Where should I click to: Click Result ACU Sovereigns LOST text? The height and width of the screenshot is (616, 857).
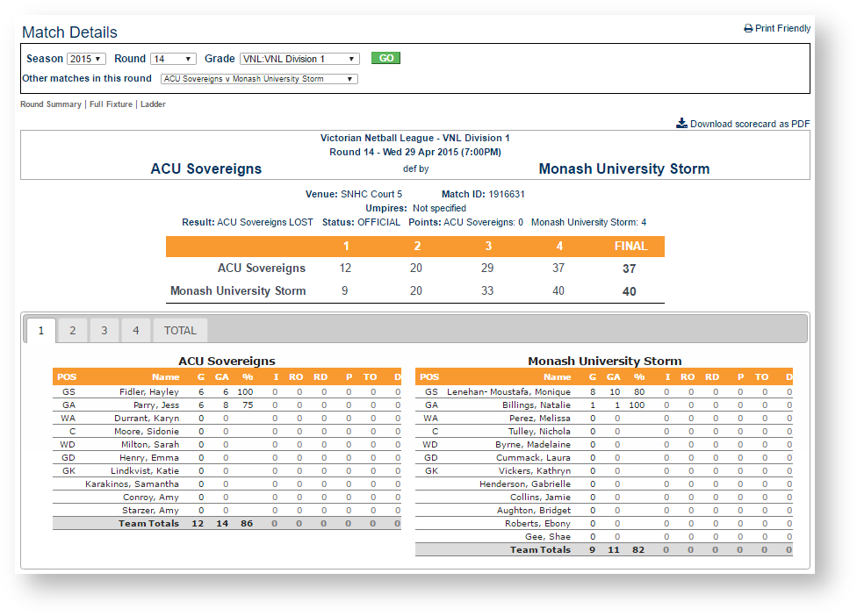coord(248,222)
